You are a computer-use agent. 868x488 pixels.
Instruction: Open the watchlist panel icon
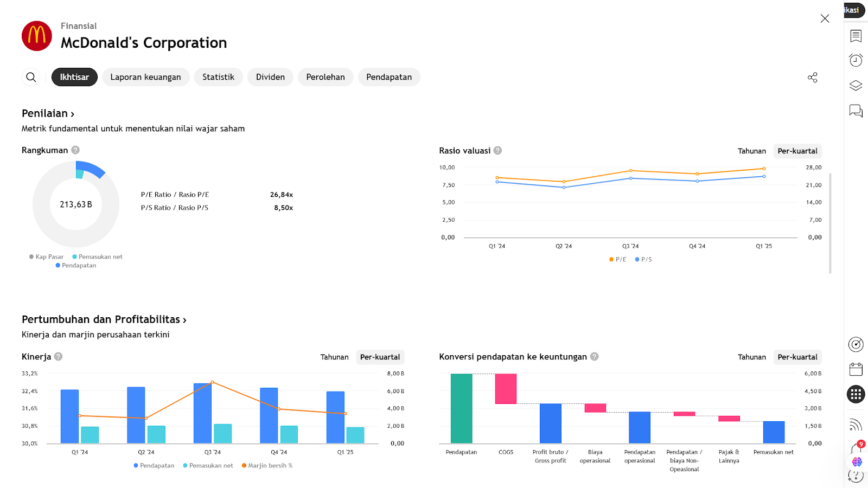856,36
